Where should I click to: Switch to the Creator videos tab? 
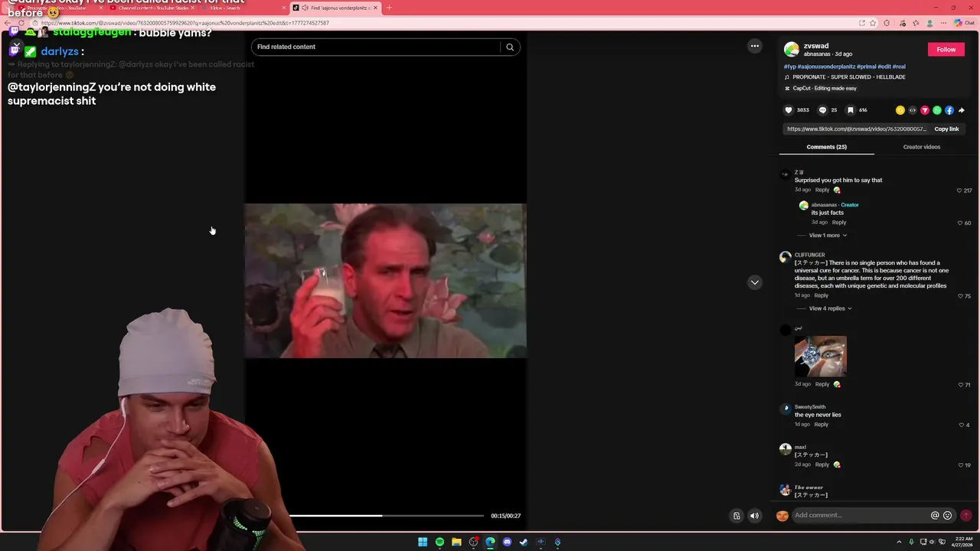point(922,147)
